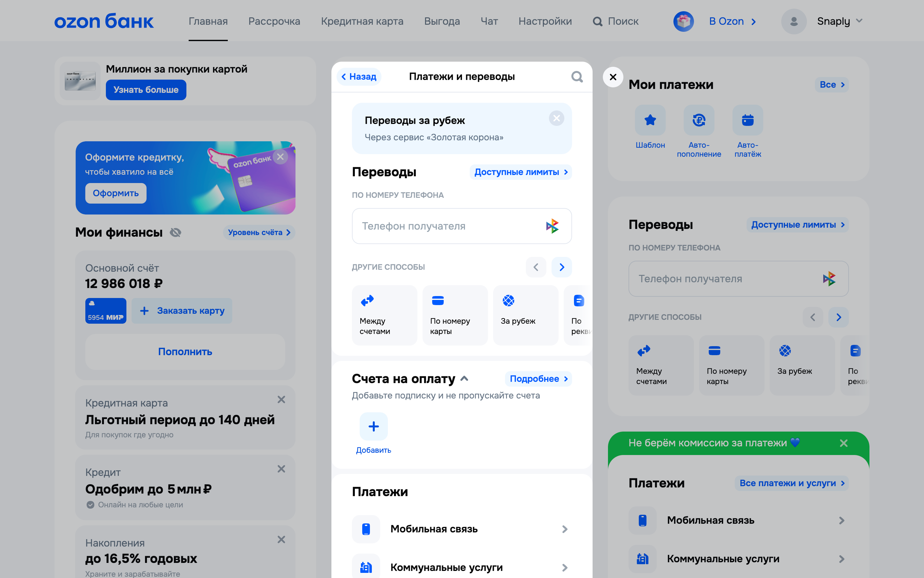The image size is (924, 578).
Task: Click the right arrow of the right-side Другие способы
Action: (838, 317)
